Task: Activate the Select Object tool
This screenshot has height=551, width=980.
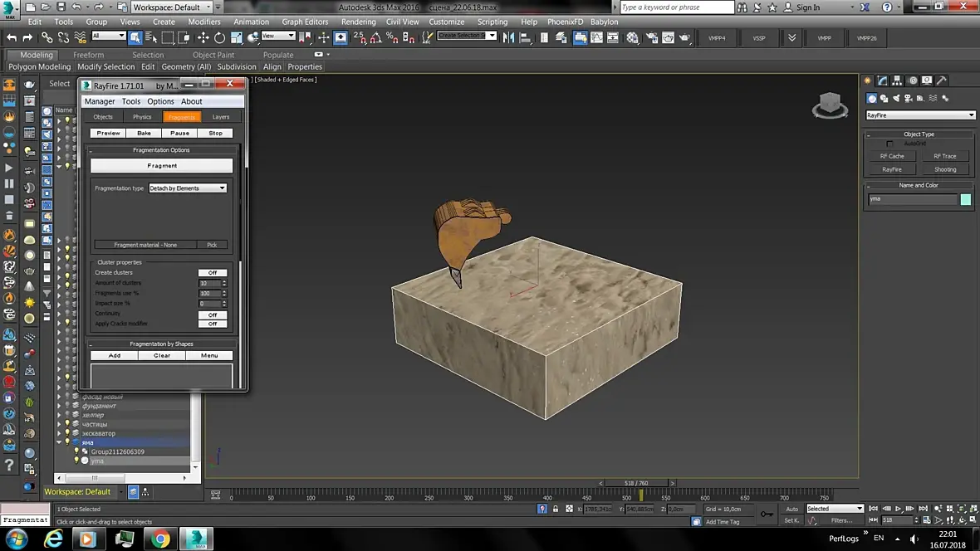Action: coord(135,38)
